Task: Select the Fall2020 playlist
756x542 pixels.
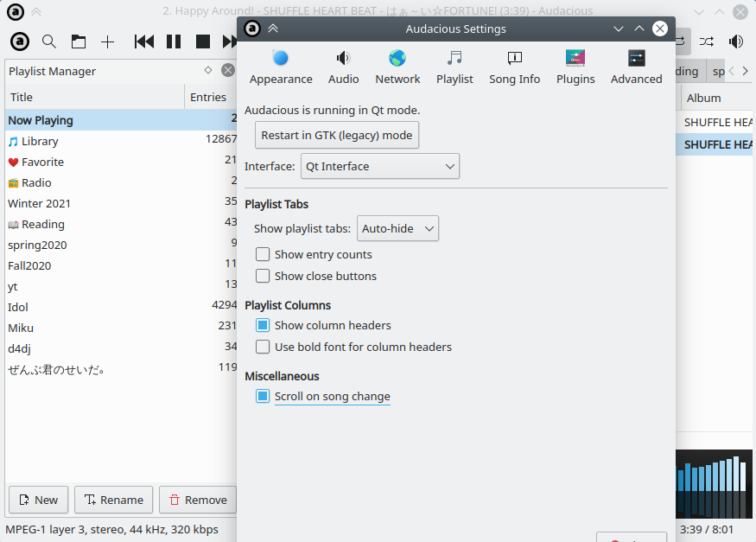Action: pyautogui.click(x=121, y=265)
